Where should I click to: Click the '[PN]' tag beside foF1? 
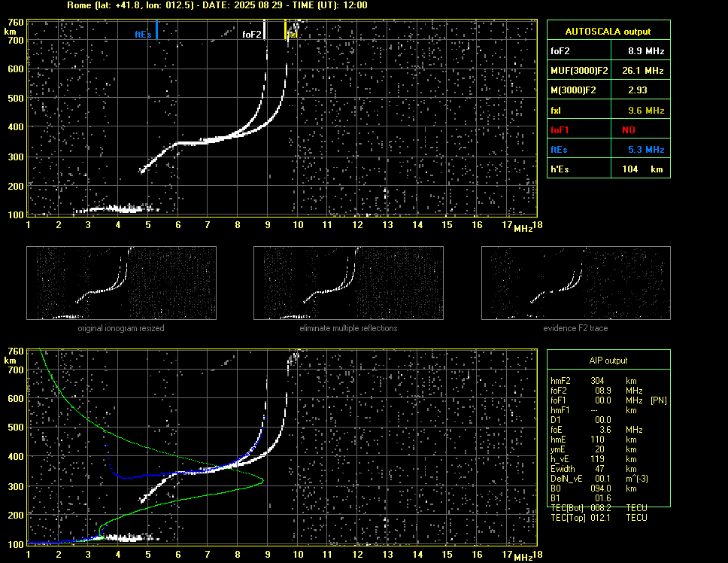point(658,400)
